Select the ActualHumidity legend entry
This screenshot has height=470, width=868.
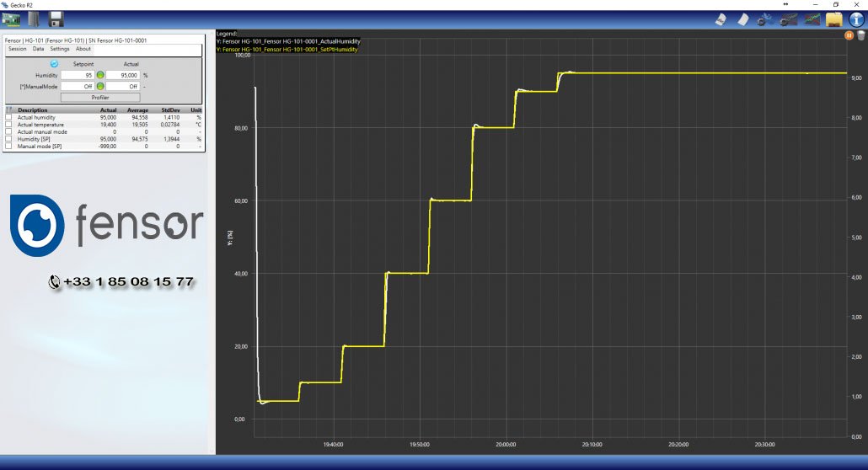pyautogui.click(x=288, y=41)
